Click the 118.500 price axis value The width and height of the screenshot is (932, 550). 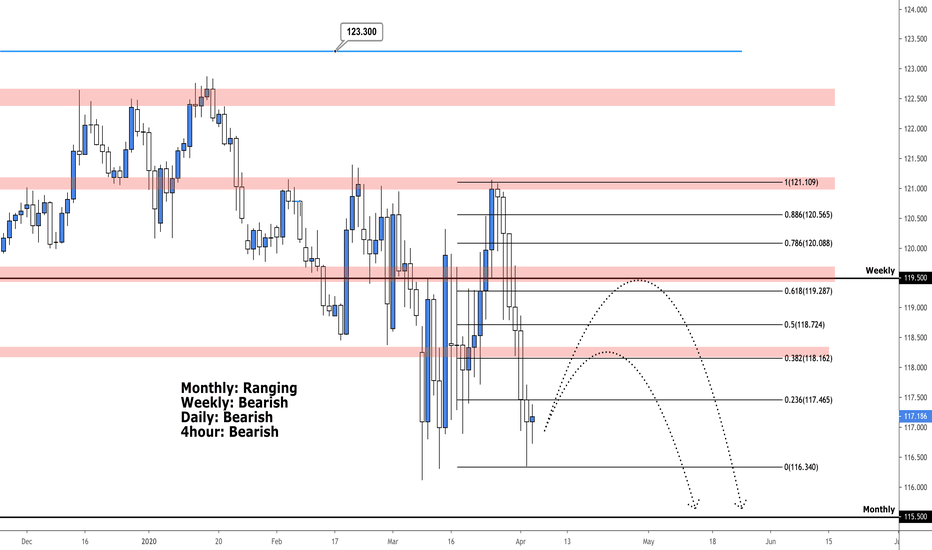pos(915,338)
